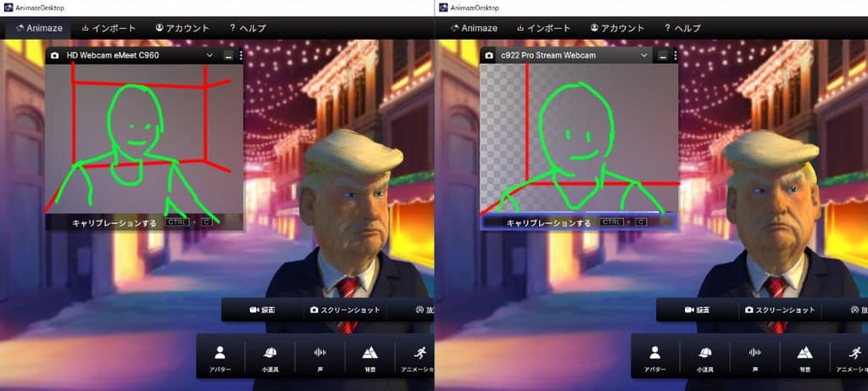Open three-dot options on eMeet C960 panel
This screenshot has height=391, width=868.
click(241, 56)
